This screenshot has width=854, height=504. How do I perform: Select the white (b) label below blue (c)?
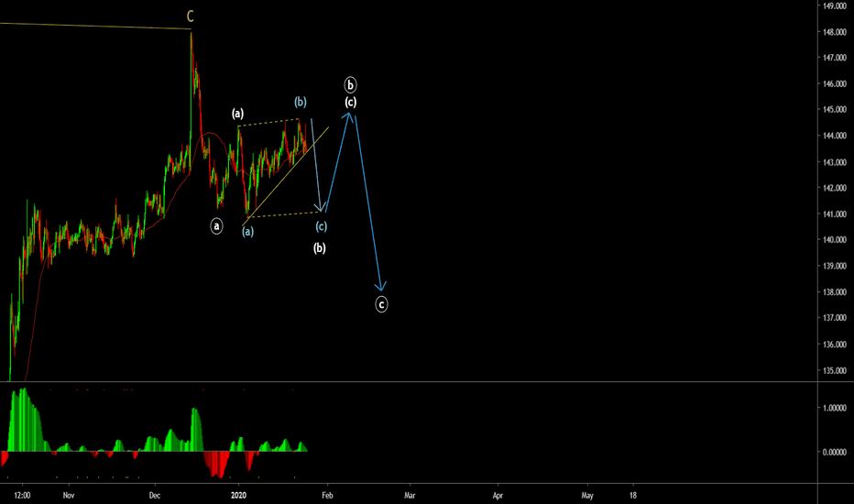(x=320, y=248)
